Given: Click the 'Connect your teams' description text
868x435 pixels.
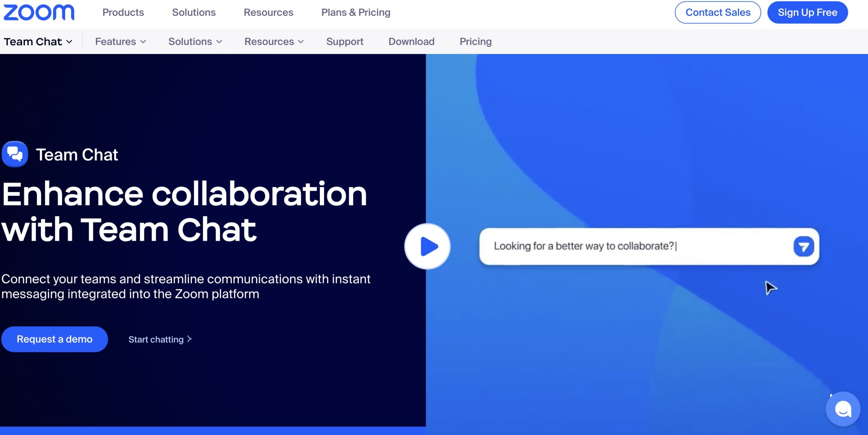Looking at the screenshot, I should point(186,287).
